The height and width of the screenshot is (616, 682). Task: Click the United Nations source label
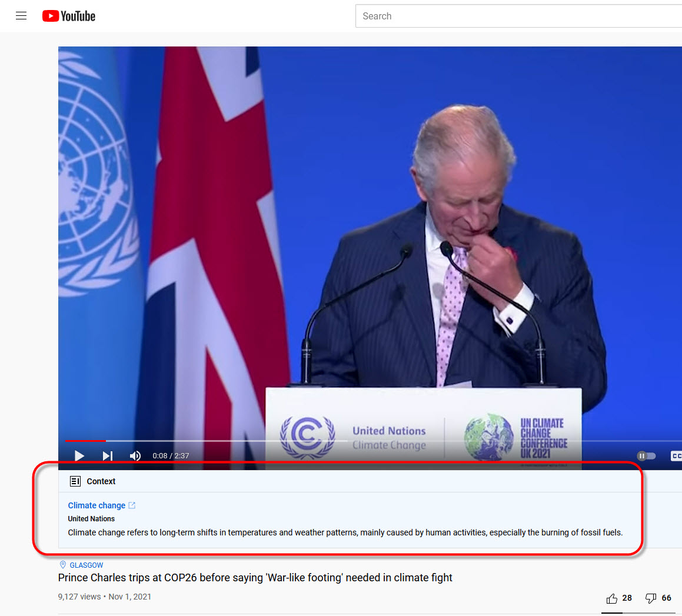click(x=91, y=518)
